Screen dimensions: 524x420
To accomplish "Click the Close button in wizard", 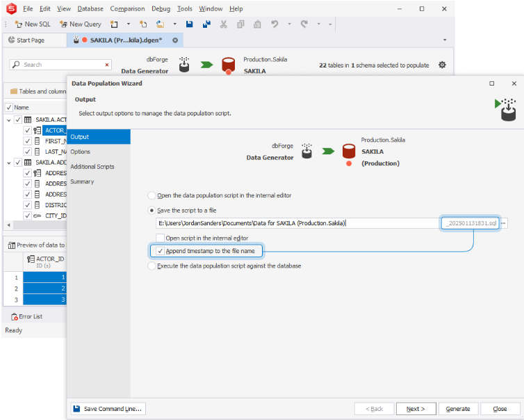I will coord(500,409).
